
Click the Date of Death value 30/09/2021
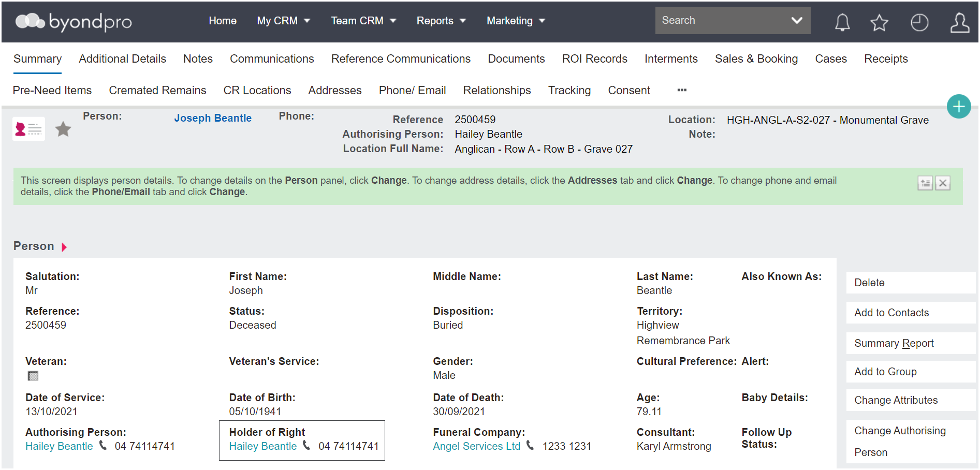click(459, 412)
